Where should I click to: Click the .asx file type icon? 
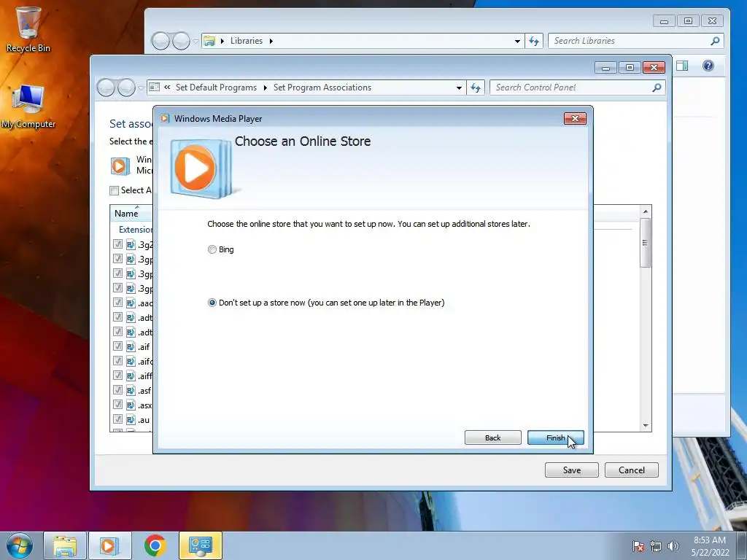tap(131, 405)
